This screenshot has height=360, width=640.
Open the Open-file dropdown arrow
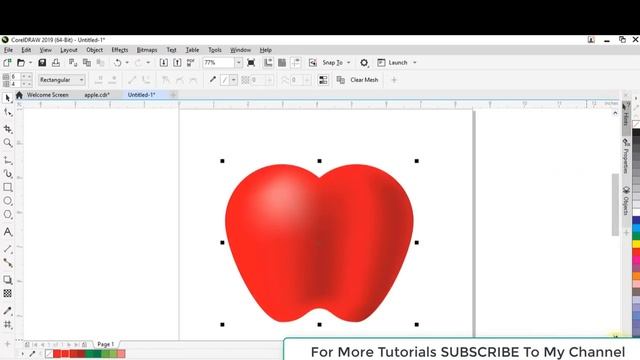pyautogui.click(x=30, y=62)
